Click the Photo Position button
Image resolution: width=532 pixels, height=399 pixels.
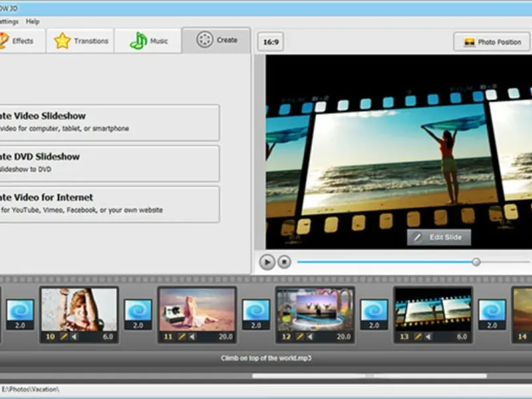point(491,42)
